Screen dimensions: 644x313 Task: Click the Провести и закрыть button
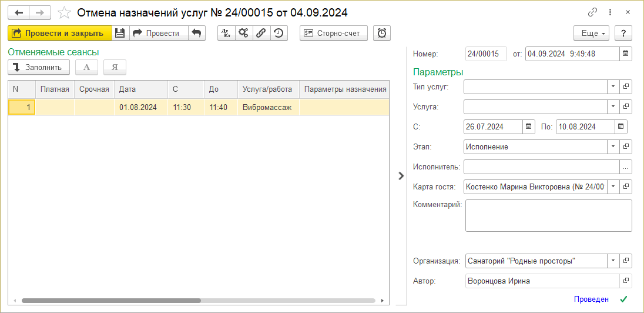(x=59, y=34)
